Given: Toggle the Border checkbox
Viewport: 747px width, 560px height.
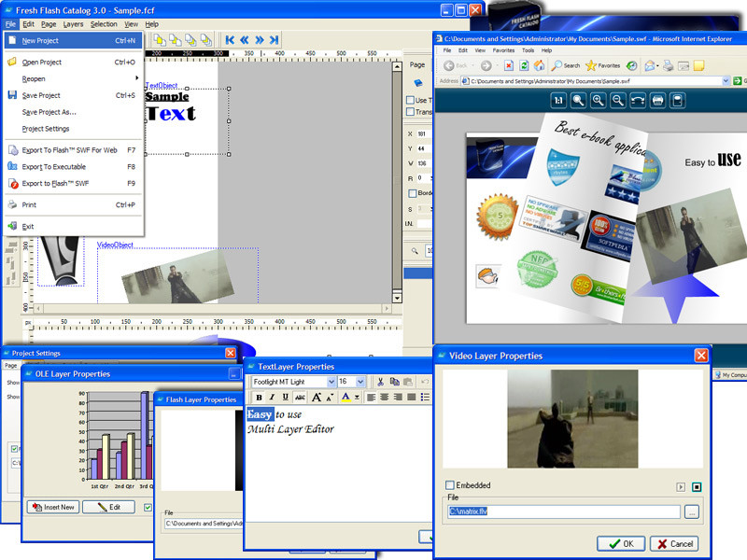Looking at the screenshot, I should pos(413,193).
